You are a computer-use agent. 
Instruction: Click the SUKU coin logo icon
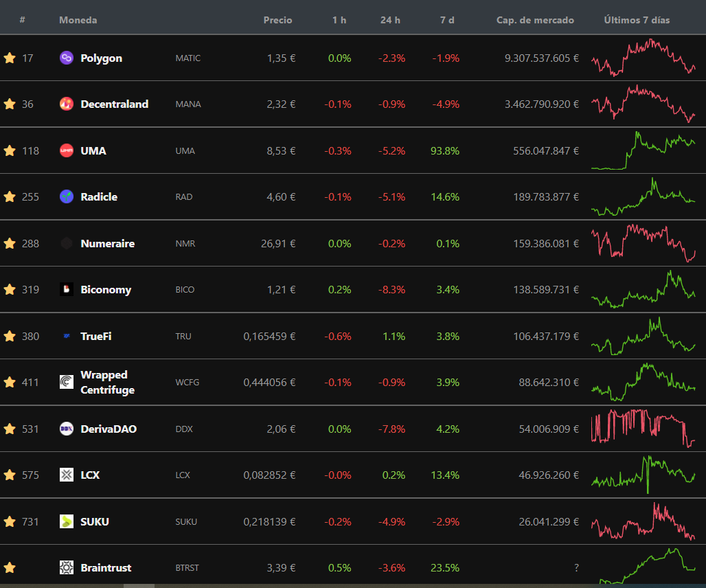tap(67, 521)
